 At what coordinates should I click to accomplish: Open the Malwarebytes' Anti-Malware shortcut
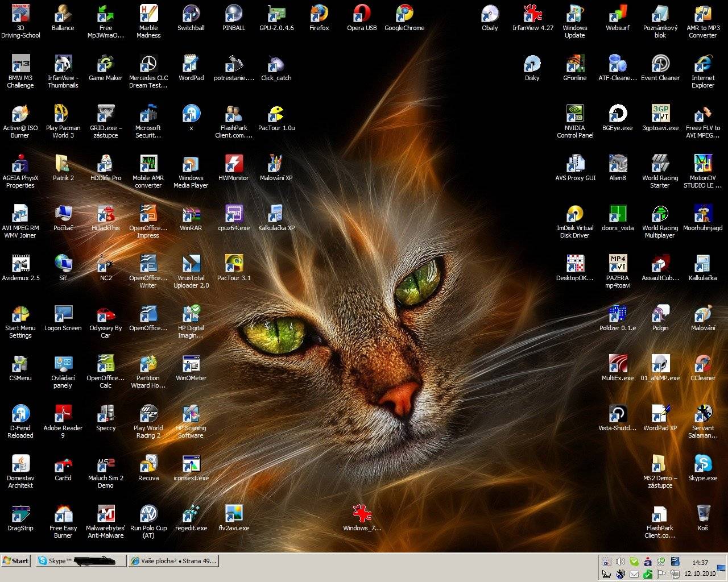pyautogui.click(x=106, y=514)
